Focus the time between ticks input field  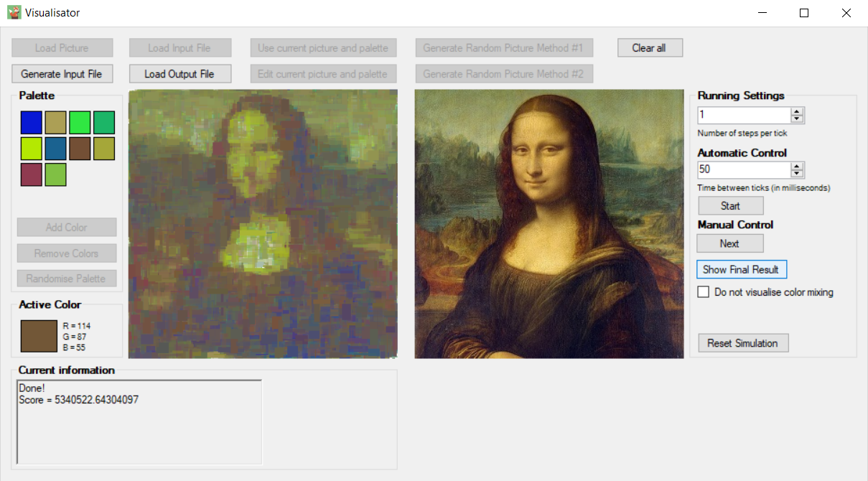point(744,169)
